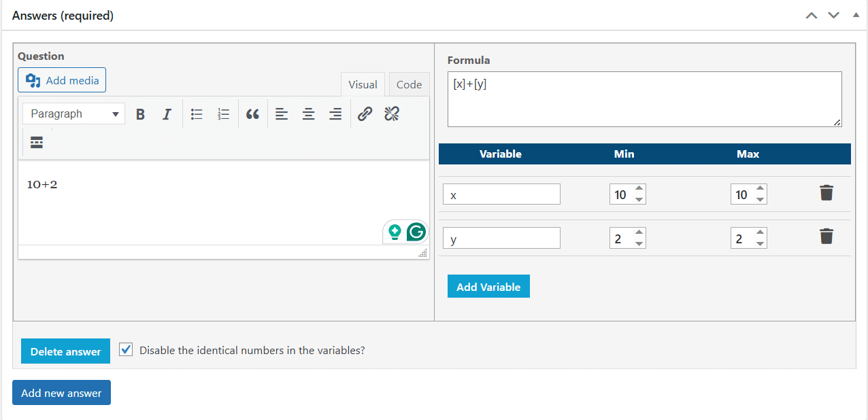
Task: Toggle bold formatting in the Question editor
Action: click(x=140, y=114)
